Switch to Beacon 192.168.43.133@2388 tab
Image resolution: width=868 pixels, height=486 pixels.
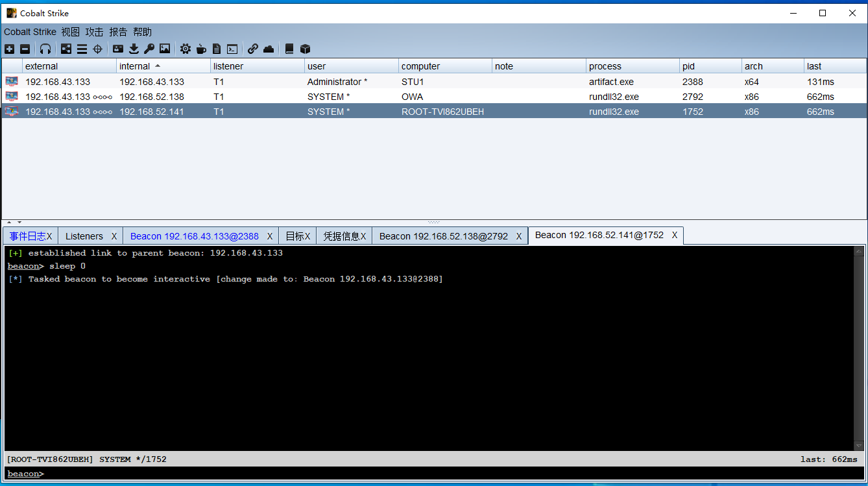click(x=195, y=236)
